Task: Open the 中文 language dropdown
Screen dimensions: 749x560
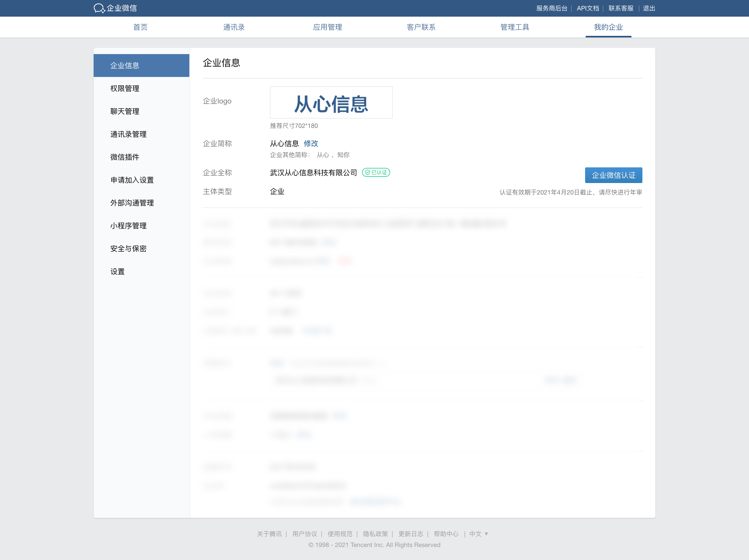Action: 479,534
